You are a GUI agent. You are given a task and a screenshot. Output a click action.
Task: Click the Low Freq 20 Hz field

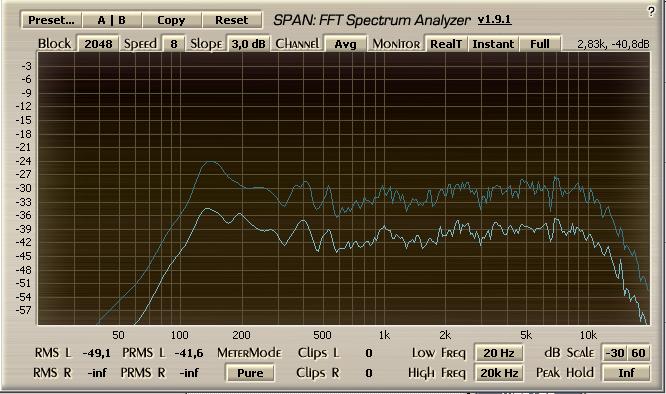point(499,353)
